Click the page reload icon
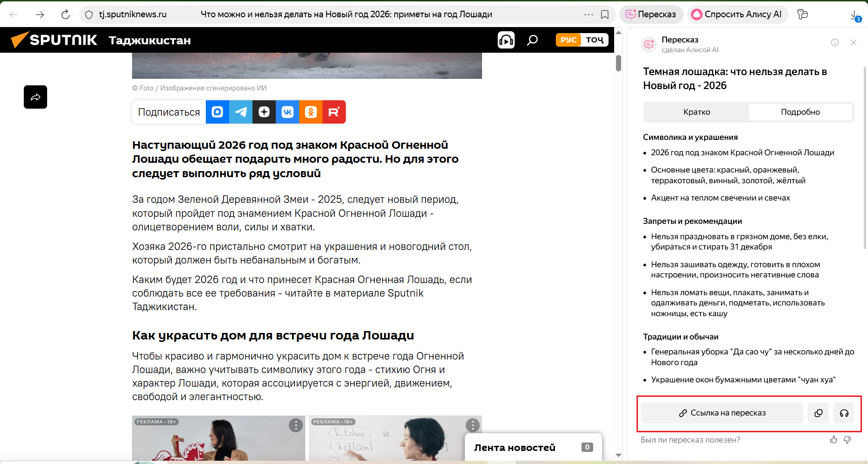868x464 pixels. pos(65,14)
